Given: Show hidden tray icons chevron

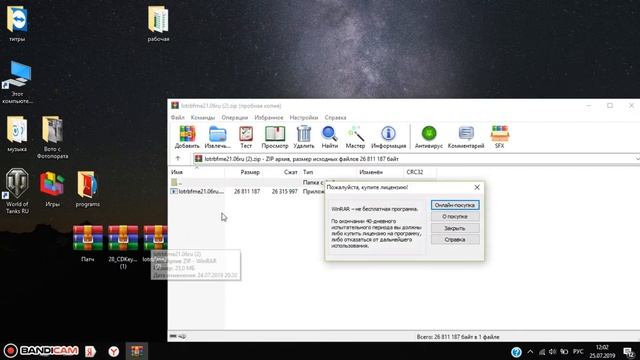Looking at the screenshot, I should 530,351.
